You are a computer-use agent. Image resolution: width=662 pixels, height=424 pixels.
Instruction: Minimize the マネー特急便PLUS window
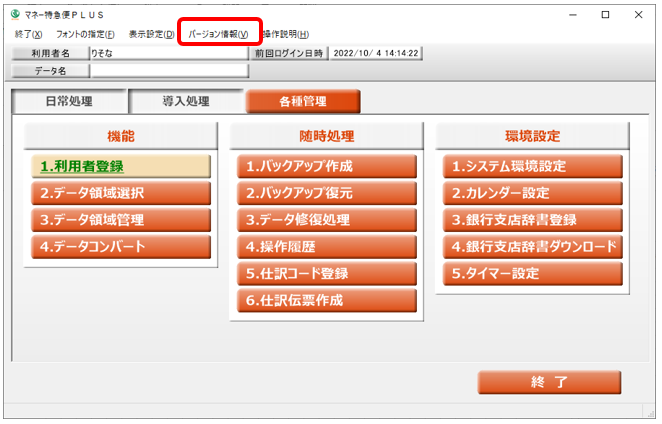click(573, 15)
